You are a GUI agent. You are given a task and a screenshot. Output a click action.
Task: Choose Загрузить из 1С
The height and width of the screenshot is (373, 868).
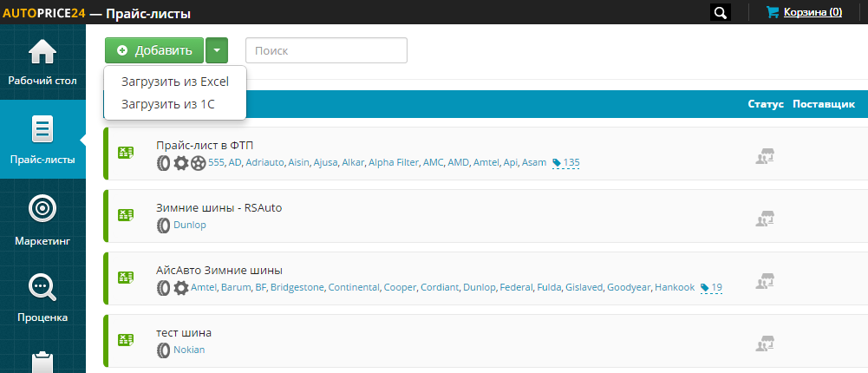(167, 104)
